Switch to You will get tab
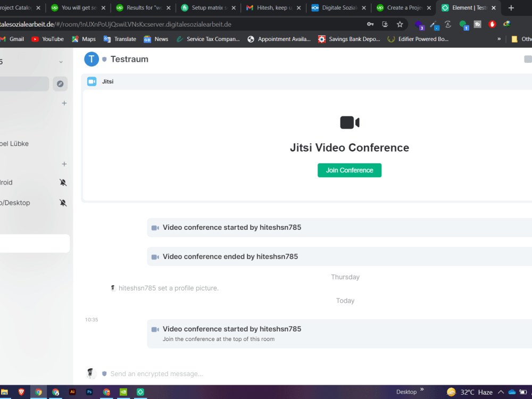 coord(78,7)
